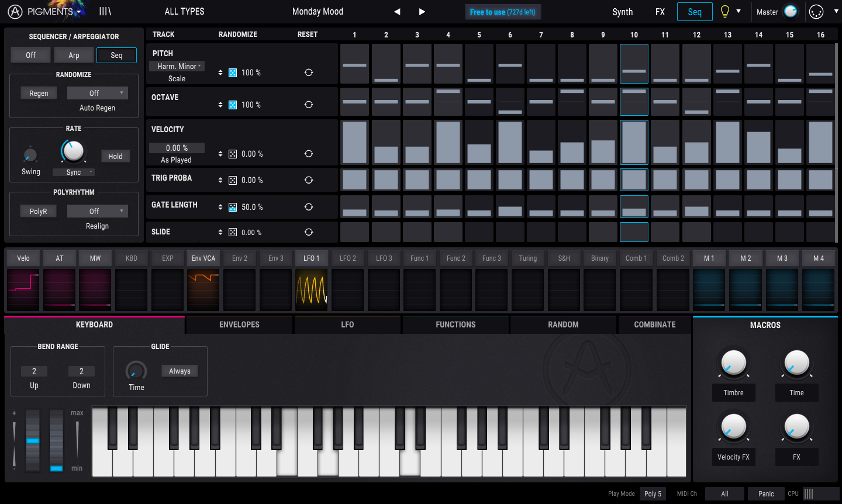Toggle the Hold button
This screenshot has width=842, height=504.
116,156
